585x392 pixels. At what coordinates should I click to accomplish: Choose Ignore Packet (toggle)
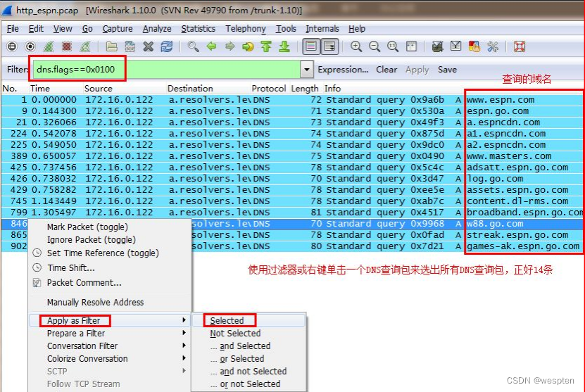tap(91, 239)
